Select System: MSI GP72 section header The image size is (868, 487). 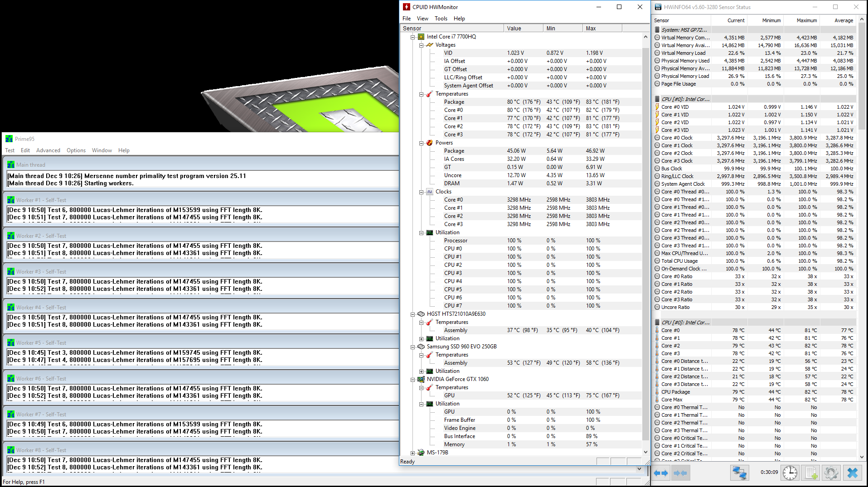click(755, 30)
